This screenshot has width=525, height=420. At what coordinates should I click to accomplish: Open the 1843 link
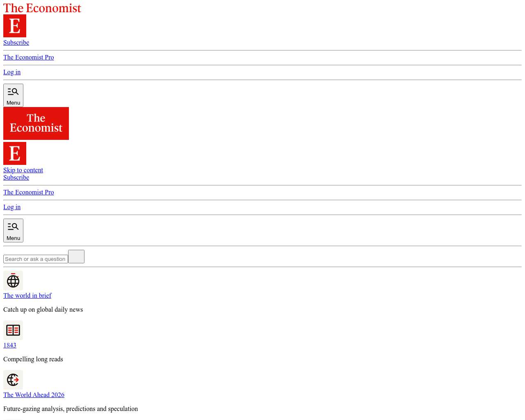pos(10,345)
